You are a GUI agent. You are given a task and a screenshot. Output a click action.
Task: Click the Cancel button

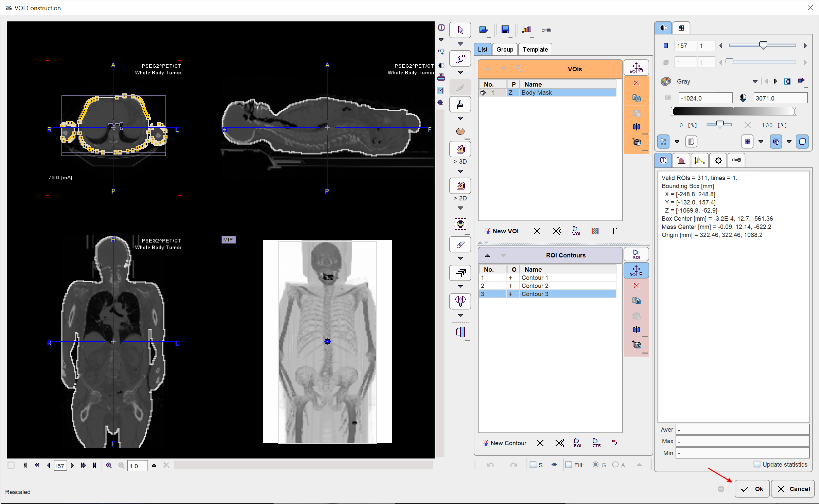793,489
